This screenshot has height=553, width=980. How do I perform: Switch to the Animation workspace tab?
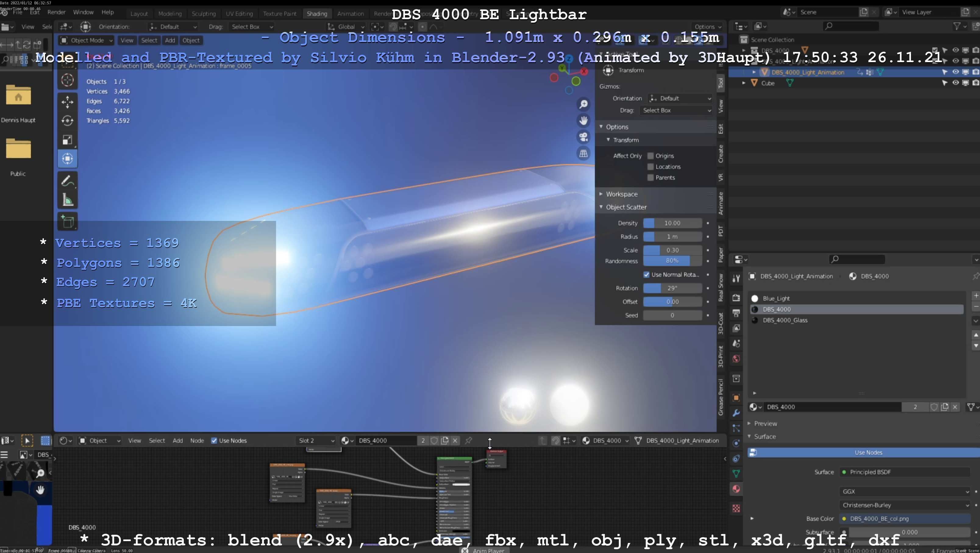pos(350,14)
